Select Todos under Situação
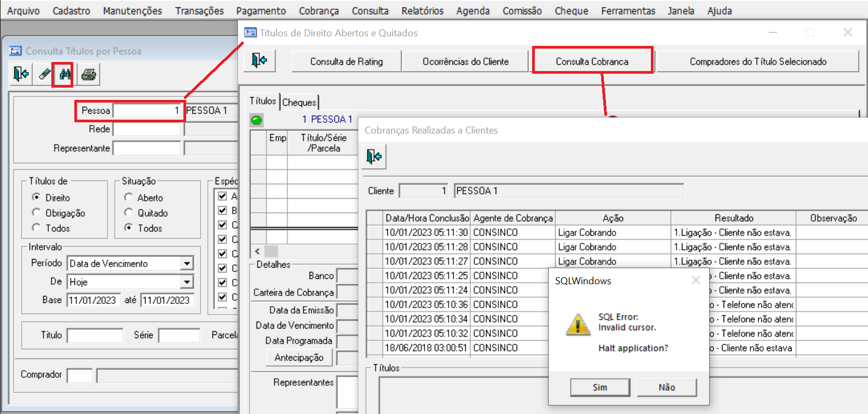868x414 pixels. 128,228
